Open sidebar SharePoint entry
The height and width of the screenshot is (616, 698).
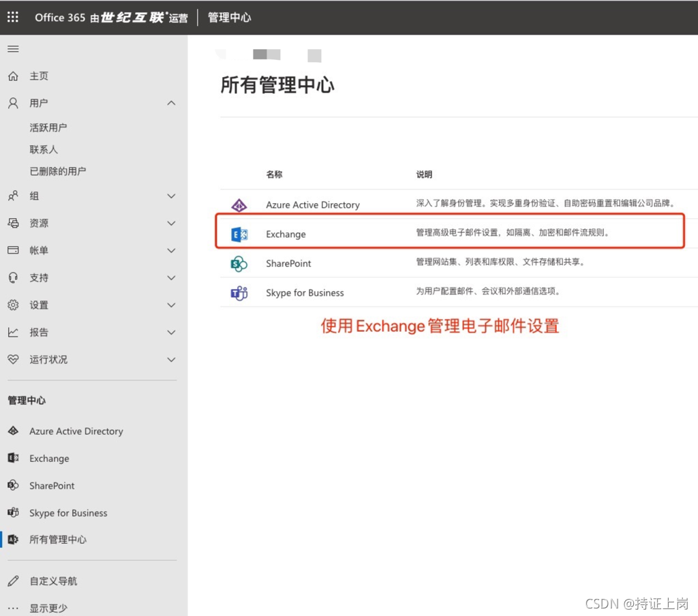(52, 486)
